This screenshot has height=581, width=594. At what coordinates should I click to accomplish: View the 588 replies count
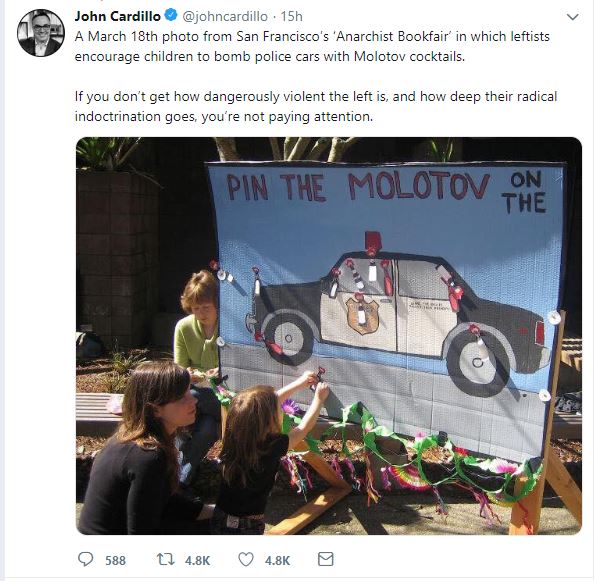115,560
